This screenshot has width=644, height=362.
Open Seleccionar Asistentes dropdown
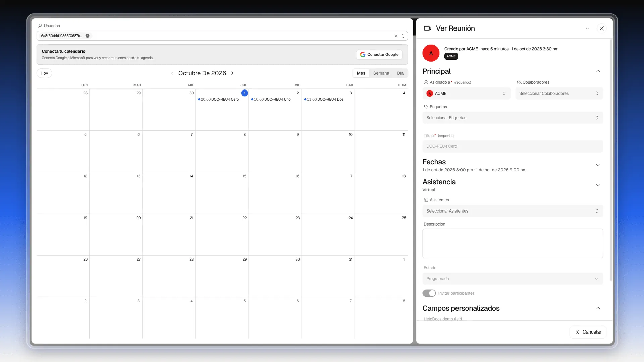pos(513,211)
